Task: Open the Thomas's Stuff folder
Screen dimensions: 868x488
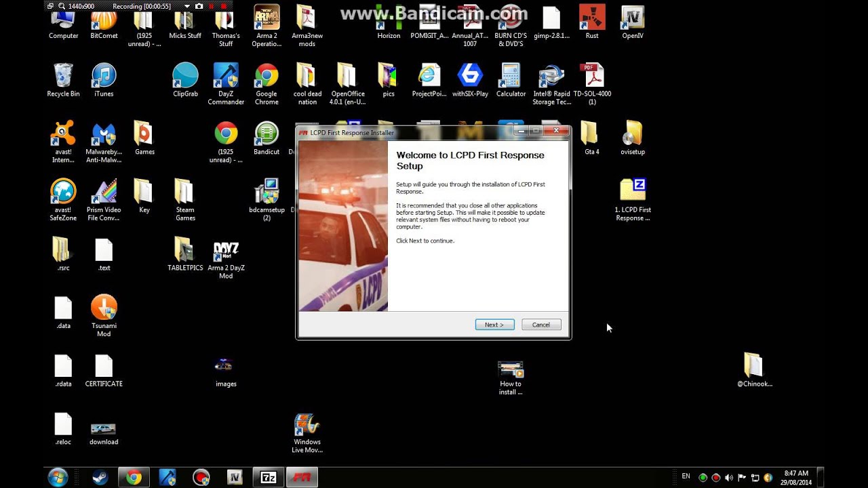Action: coord(226,28)
